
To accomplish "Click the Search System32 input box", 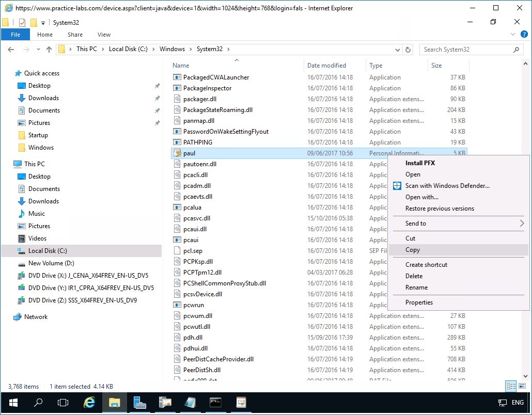I will [x=465, y=50].
